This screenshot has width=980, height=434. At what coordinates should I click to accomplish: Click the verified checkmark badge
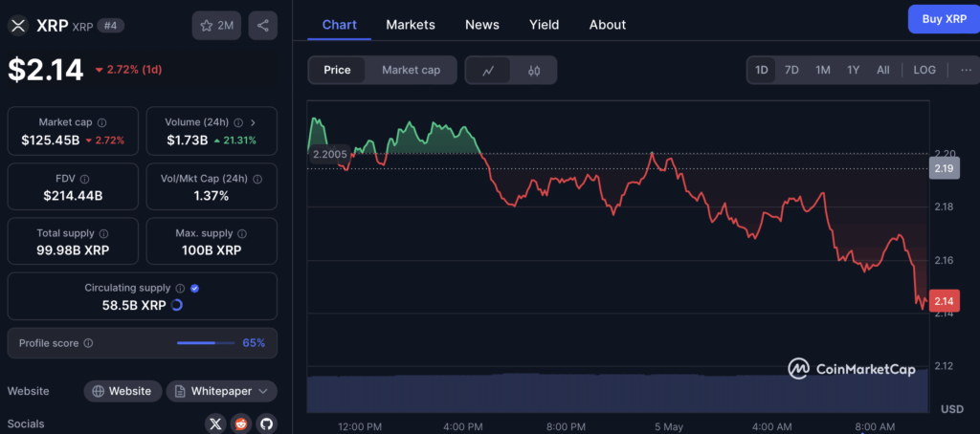(x=194, y=289)
